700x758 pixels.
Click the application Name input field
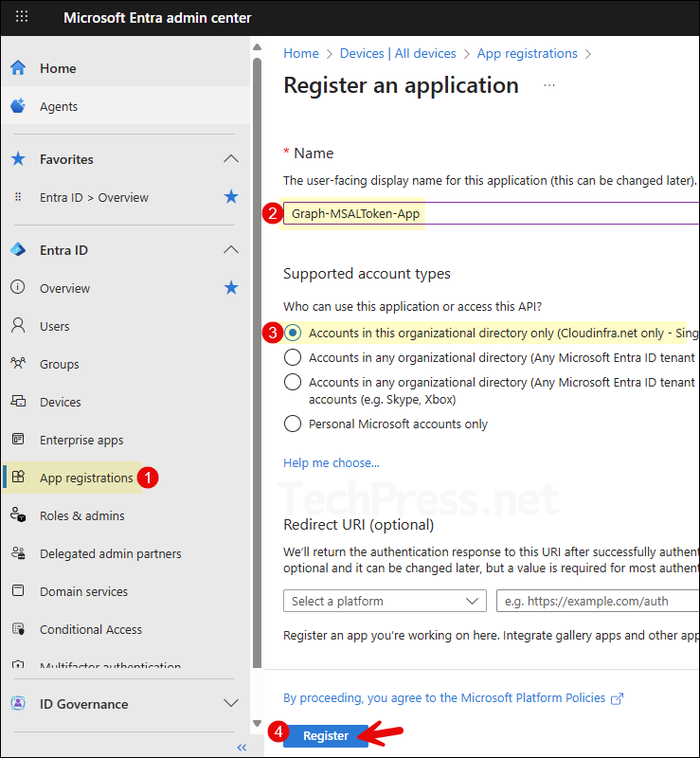pos(493,213)
